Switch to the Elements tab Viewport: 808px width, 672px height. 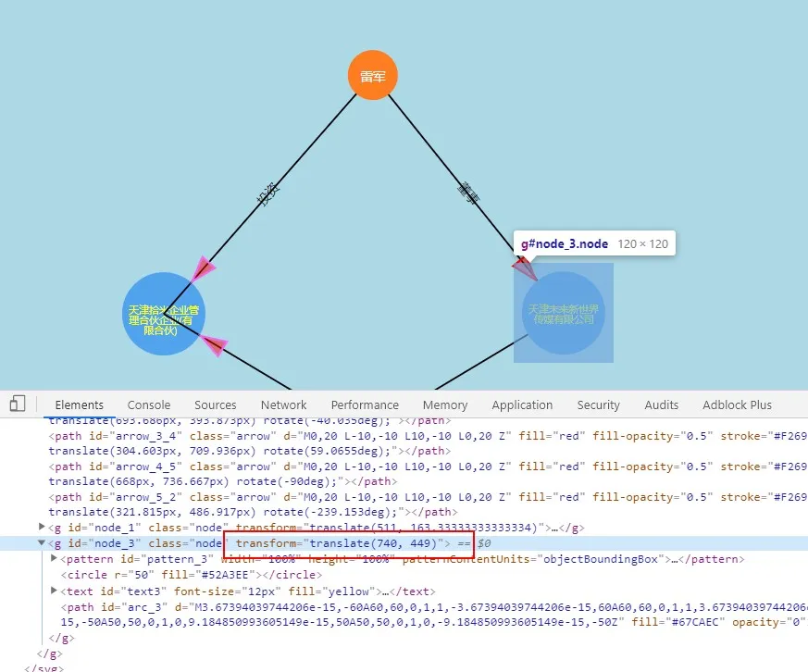point(79,405)
